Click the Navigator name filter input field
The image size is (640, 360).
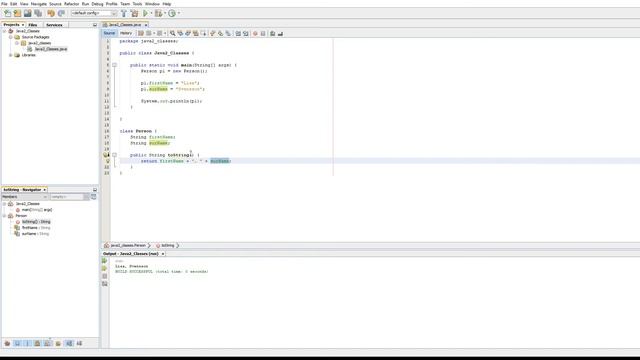click(67, 197)
